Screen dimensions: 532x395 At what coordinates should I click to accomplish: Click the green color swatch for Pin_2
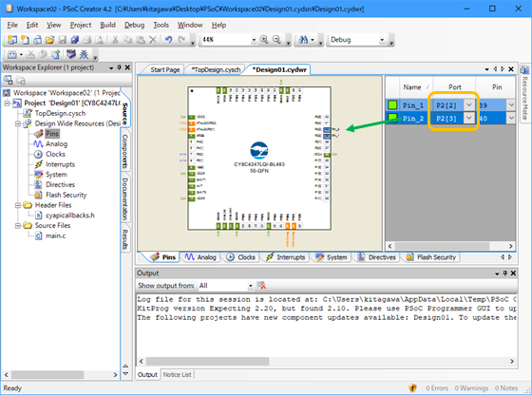point(392,118)
